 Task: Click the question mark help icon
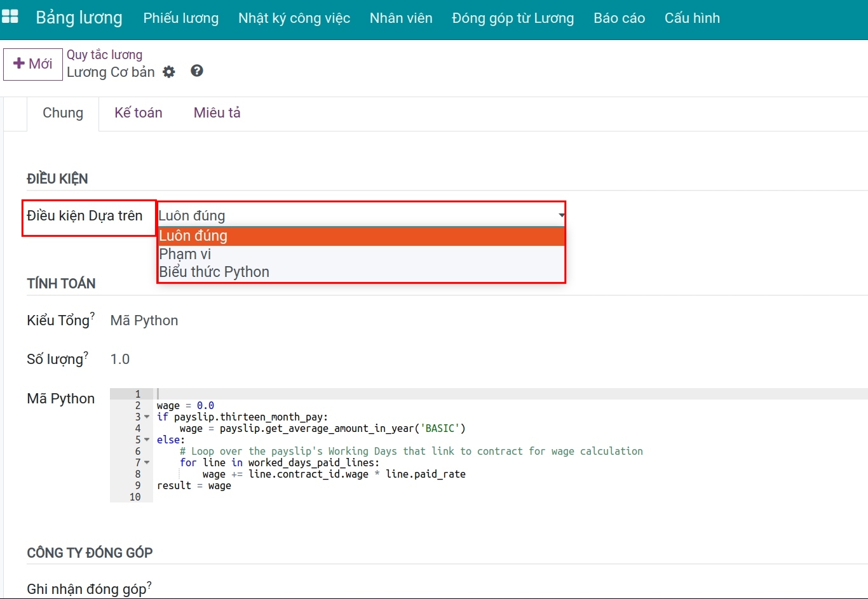point(197,71)
